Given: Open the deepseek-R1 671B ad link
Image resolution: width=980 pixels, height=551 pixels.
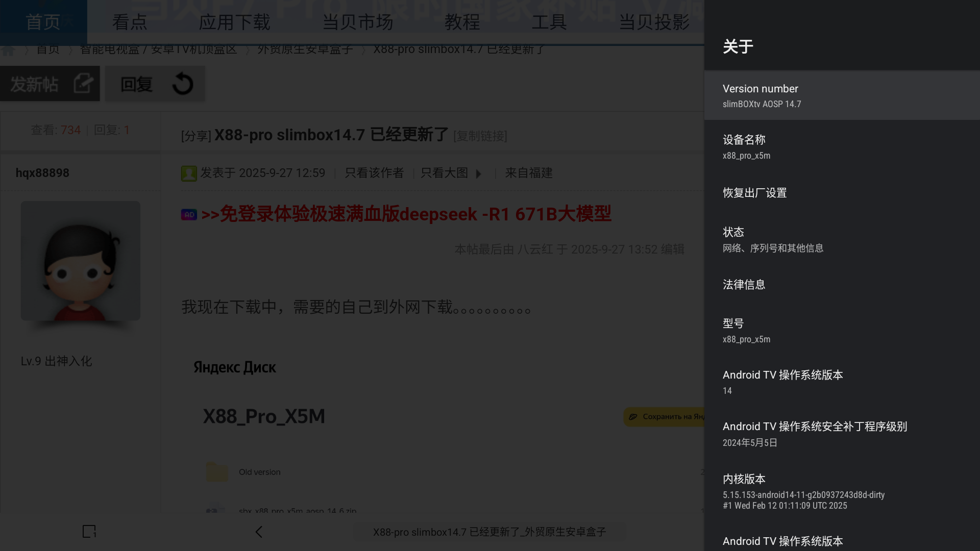Looking at the screenshot, I should click(406, 214).
